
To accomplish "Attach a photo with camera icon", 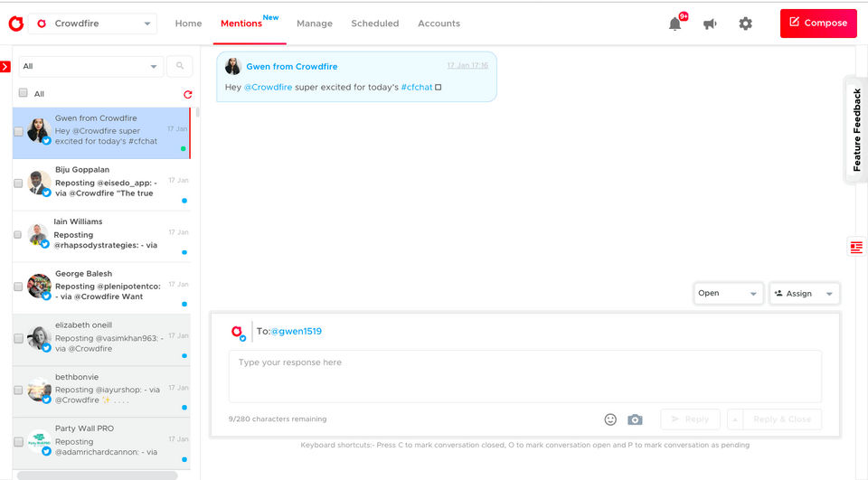I will (635, 419).
